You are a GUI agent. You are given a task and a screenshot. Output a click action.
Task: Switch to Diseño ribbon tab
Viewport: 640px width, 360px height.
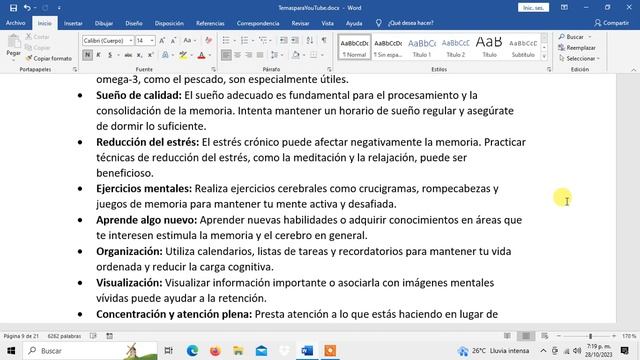[134, 23]
